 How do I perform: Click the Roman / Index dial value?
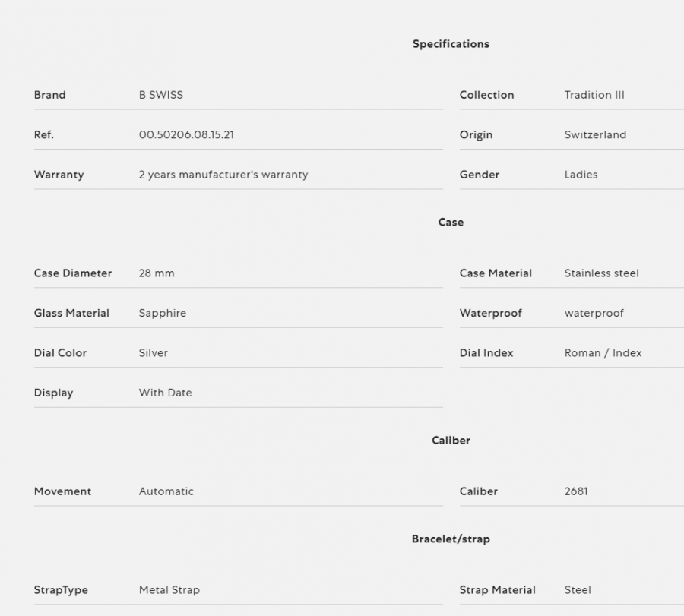pyautogui.click(x=603, y=353)
